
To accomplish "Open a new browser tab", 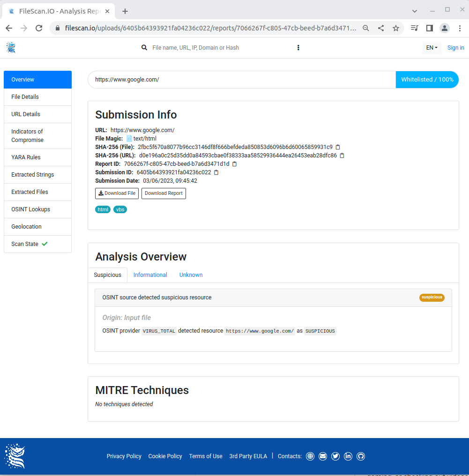I will point(125,11).
